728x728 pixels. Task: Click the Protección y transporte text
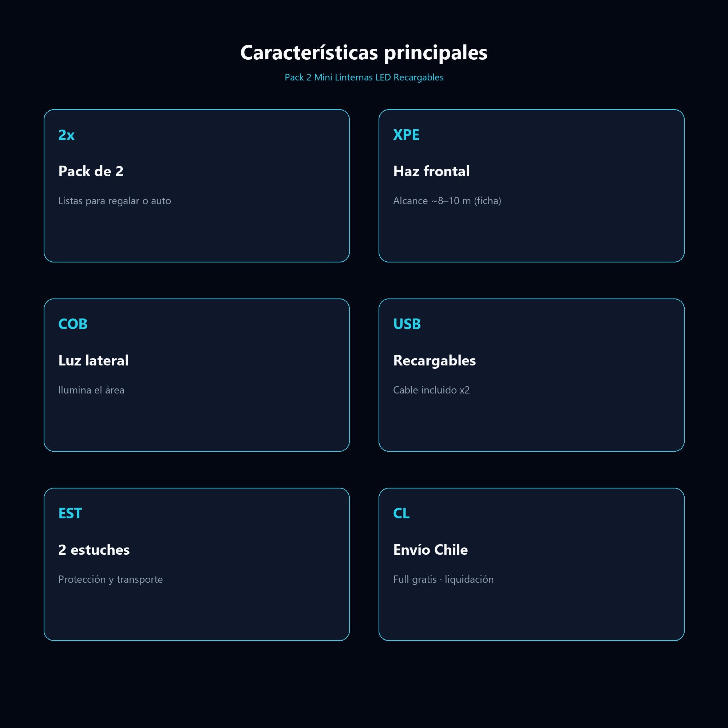110,579
